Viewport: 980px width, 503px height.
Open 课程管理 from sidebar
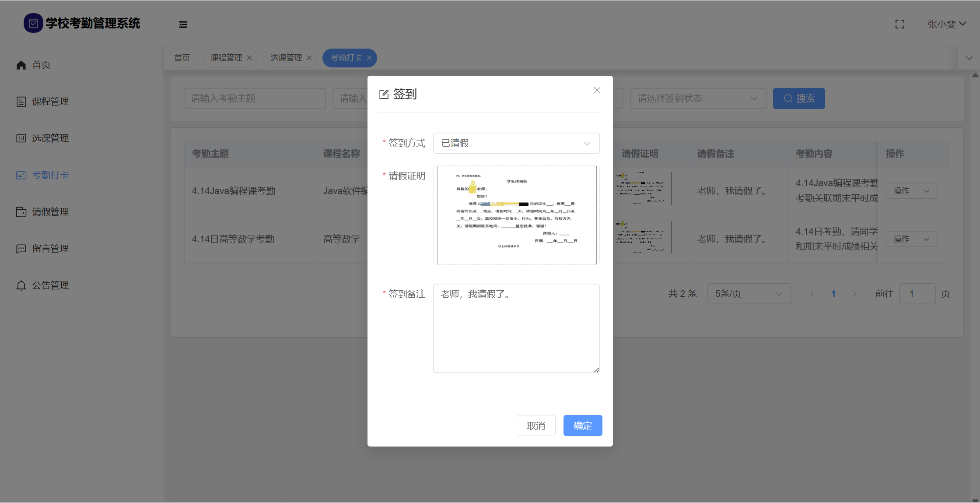coord(50,102)
